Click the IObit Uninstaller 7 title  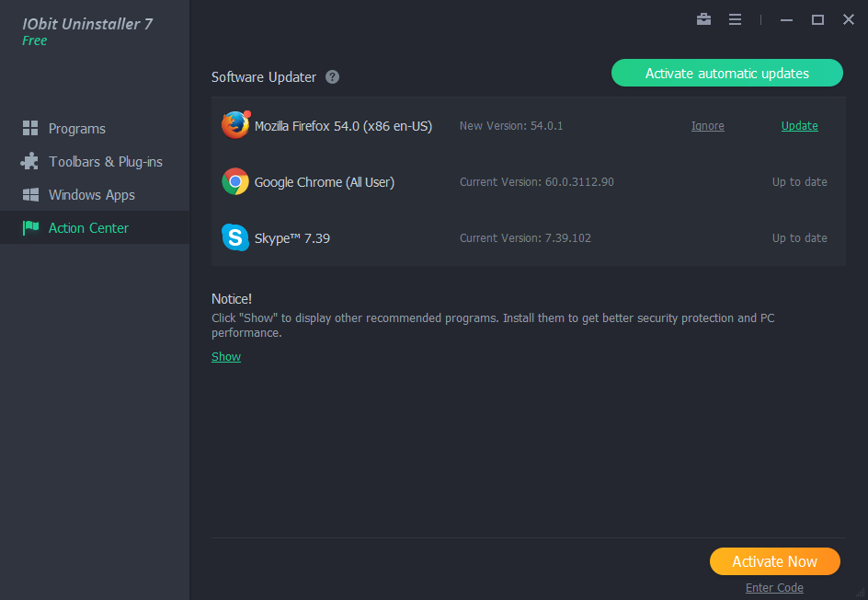(x=87, y=24)
